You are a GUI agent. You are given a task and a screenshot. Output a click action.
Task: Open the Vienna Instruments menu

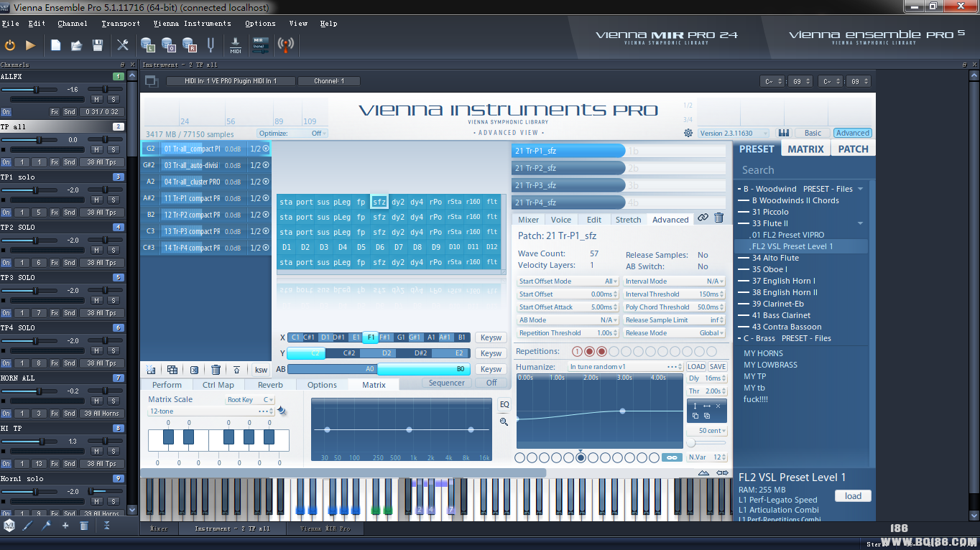[192, 23]
